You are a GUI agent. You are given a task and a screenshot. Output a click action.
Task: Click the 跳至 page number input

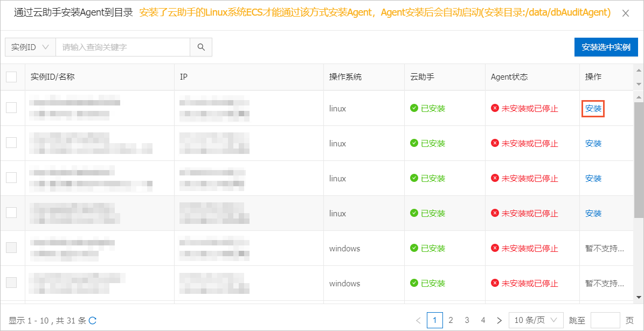coord(605,320)
